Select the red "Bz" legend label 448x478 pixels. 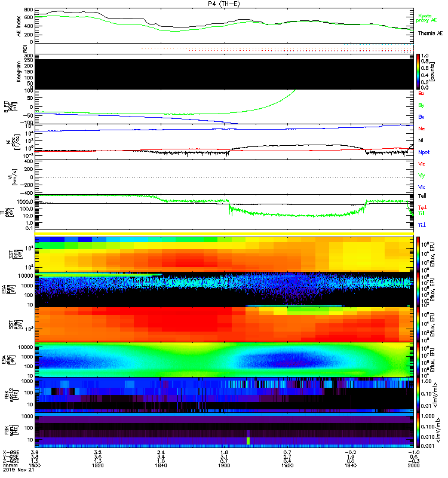(x=421, y=94)
